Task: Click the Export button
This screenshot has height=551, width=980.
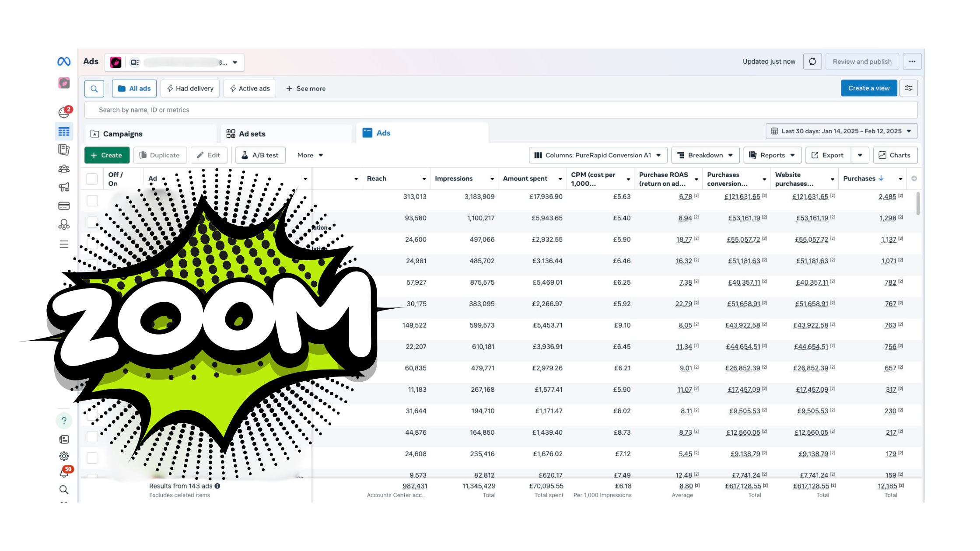Action: click(x=828, y=155)
